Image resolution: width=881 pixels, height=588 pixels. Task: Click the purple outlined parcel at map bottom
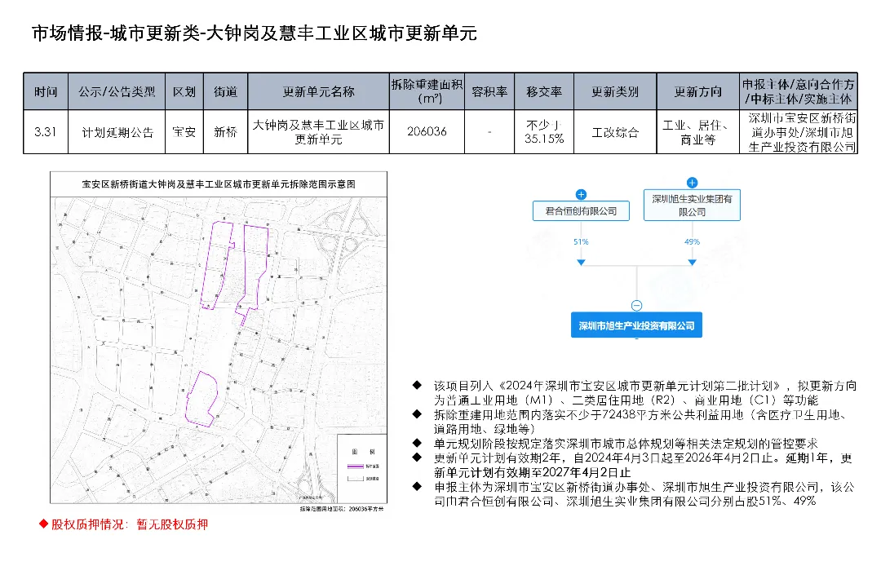201,400
